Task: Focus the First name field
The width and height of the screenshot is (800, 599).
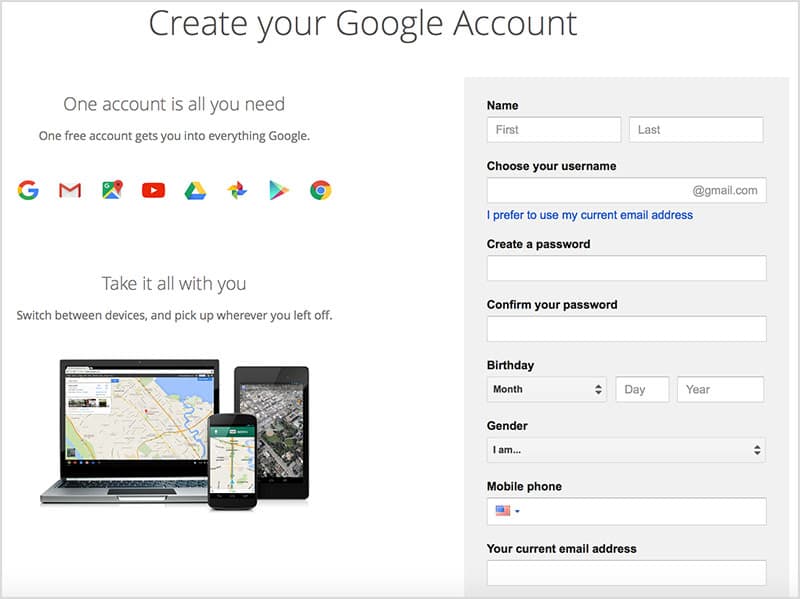Action: click(554, 130)
